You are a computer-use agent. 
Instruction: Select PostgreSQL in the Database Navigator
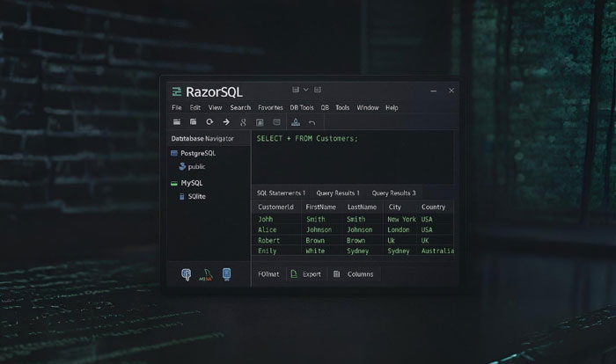coord(198,153)
